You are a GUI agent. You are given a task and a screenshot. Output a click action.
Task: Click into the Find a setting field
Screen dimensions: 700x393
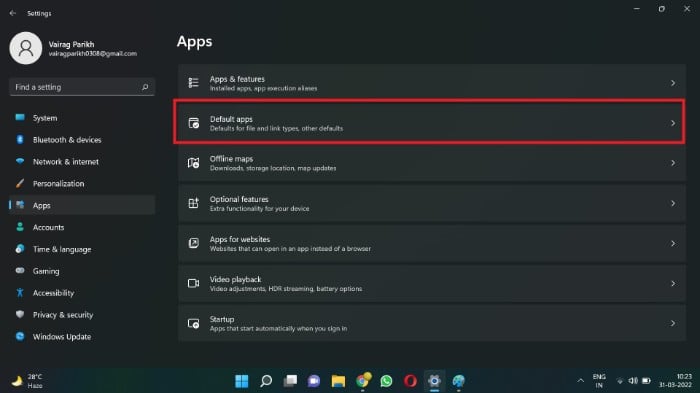pos(82,87)
